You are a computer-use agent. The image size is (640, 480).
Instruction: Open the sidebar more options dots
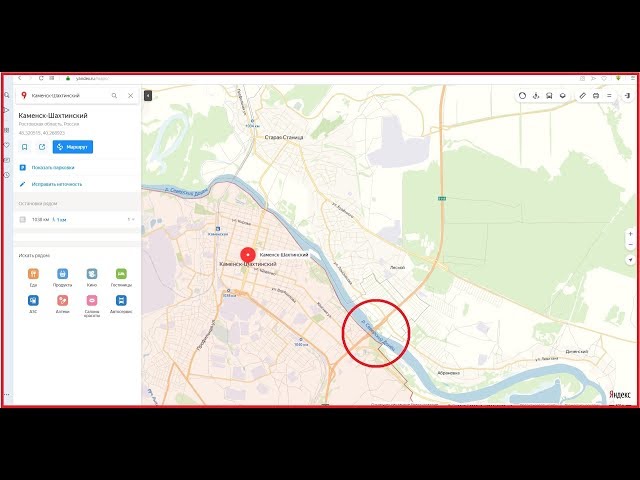pos(7,395)
